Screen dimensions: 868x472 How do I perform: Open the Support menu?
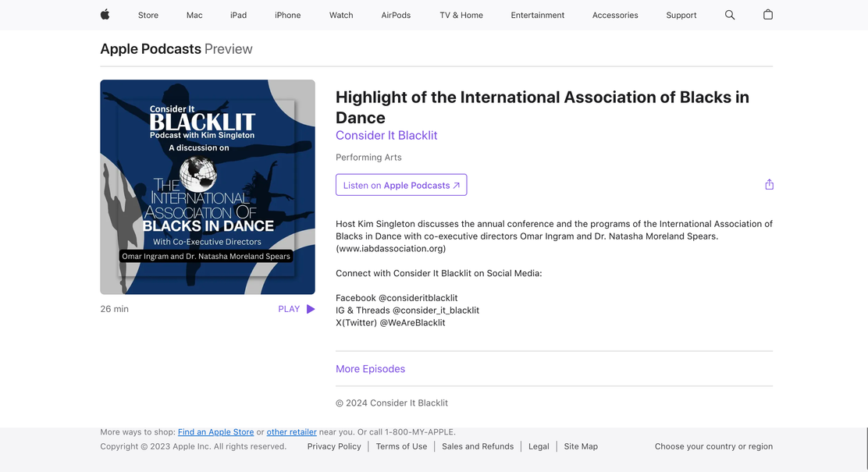[681, 15]
